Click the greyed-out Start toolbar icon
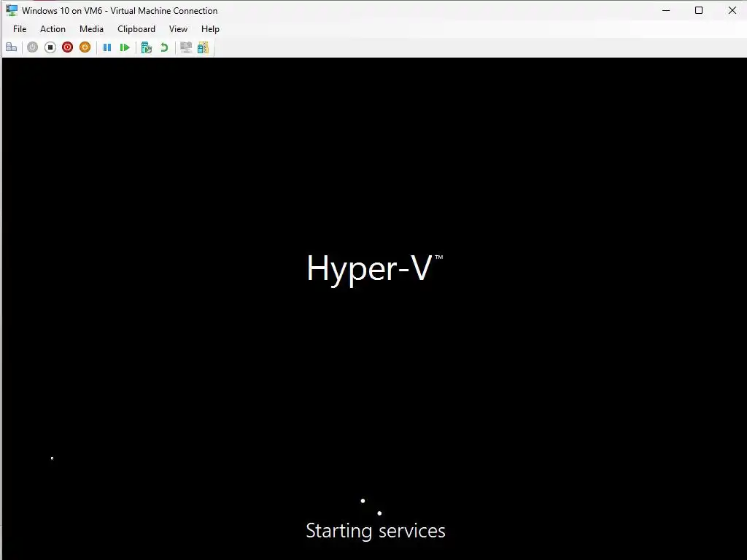This screenshot has width=747, height=560. [x=32, y=47]
